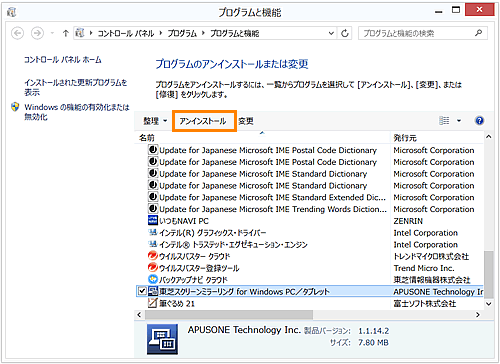Click APUSONE details pane large icon
Screen dimensions: 500x364
(x=162, y=339)
